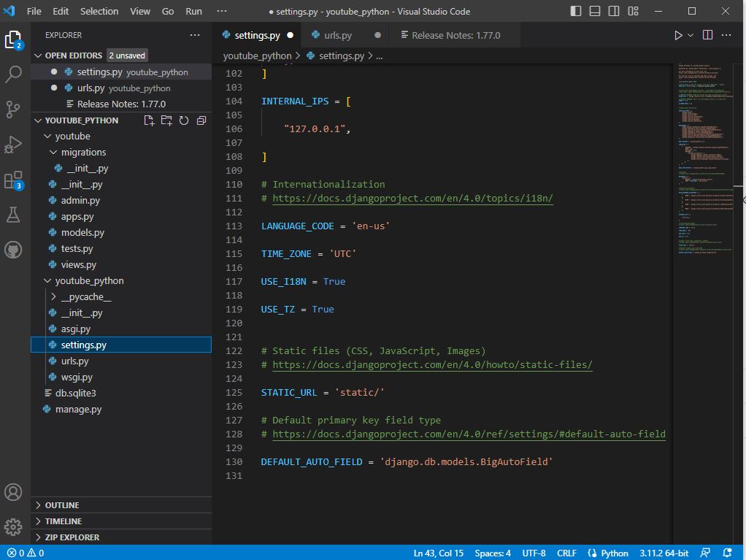Open editor More Actions ellipsis
The height and width of the screenshot is (560, 746).
click(x=726, y=35)
